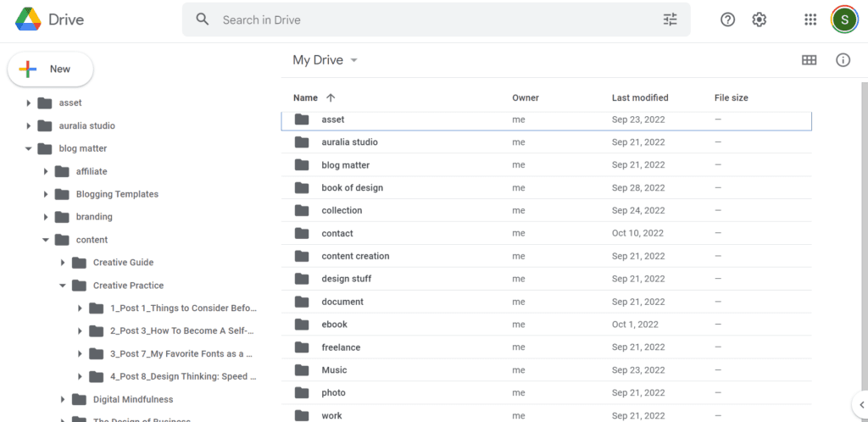Select the photo folder row
This screenshot has width=868, height=422.
(x=547, y=392)
